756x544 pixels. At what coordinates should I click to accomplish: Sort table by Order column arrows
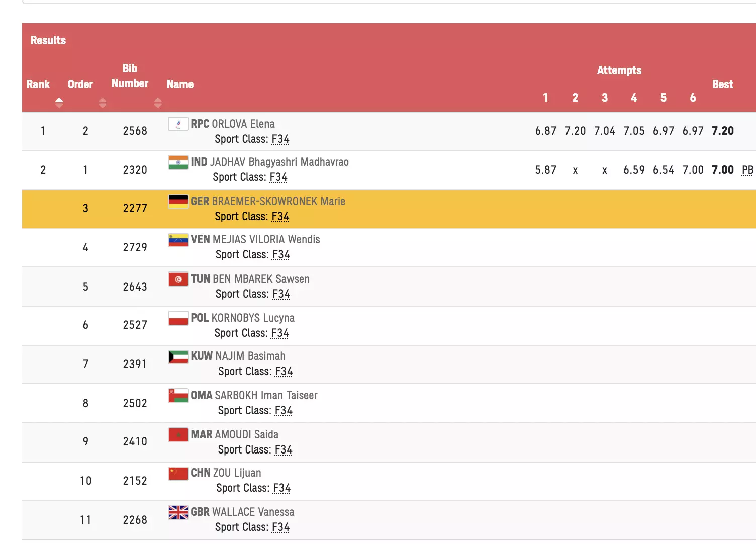point(103,103)
